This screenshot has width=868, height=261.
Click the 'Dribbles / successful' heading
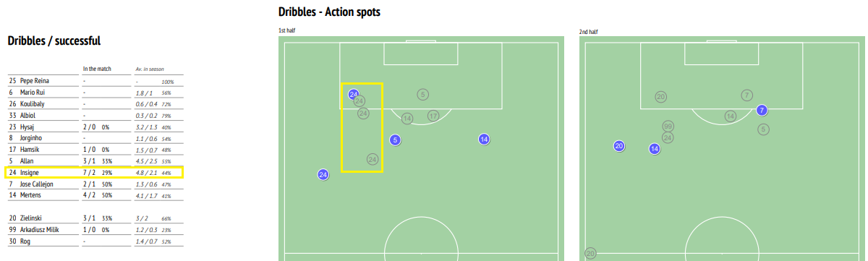point(54,41)
